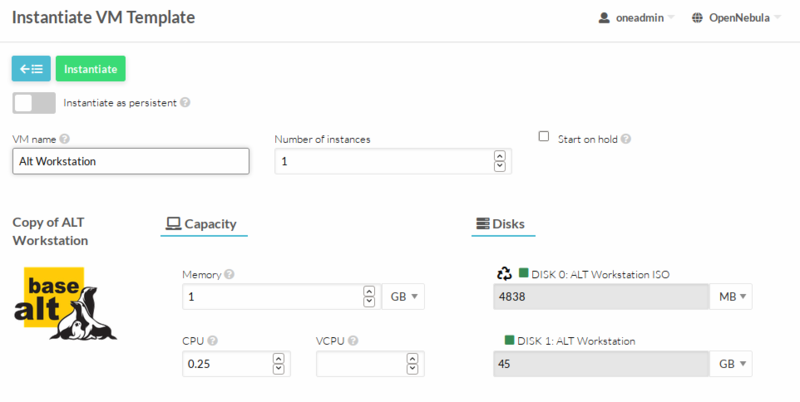Viewport: 800px width, 402px height.
Task: Click green square icon of DISK 0
Action: (x=523, y=273)
